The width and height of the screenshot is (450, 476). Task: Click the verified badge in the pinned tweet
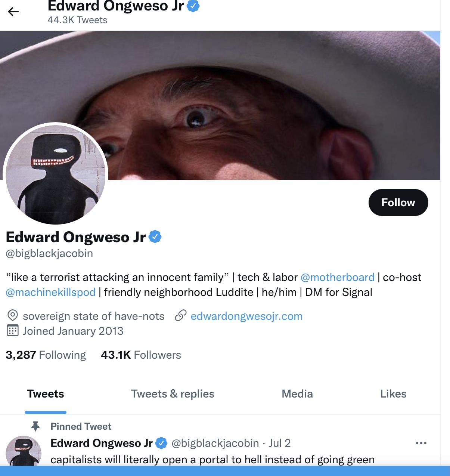[161, 443]
